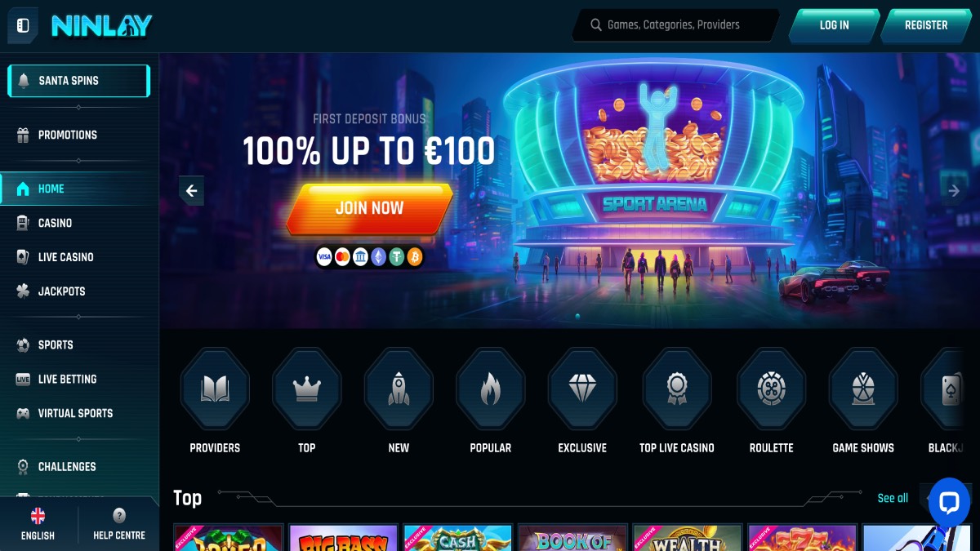Screen dimensions: 980x551
Task: Click the Join Now banner button
Action: click(x=369, y=208)
